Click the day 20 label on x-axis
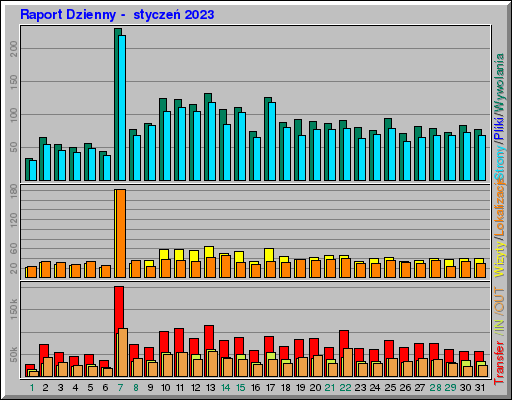Screen dimensions: 512x400 point(315,388)
